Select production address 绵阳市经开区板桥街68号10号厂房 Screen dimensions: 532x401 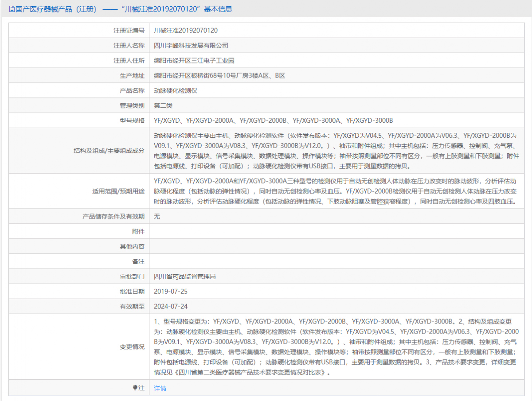click(x=219, y=76)
